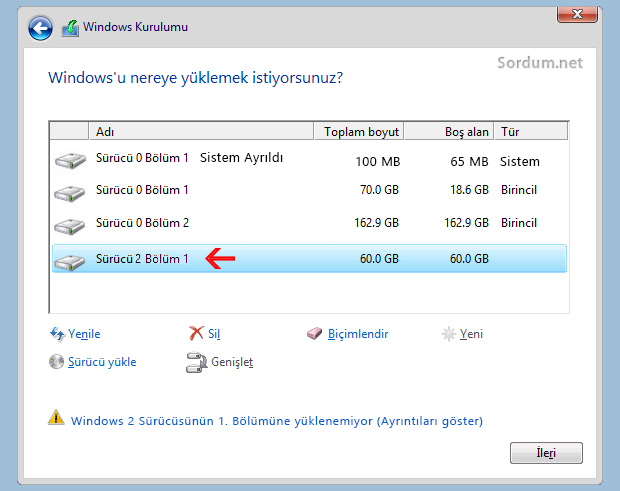620x491 pixels.
Task: Extend partition with Genişlet link
Action: (x=232, y=362)
